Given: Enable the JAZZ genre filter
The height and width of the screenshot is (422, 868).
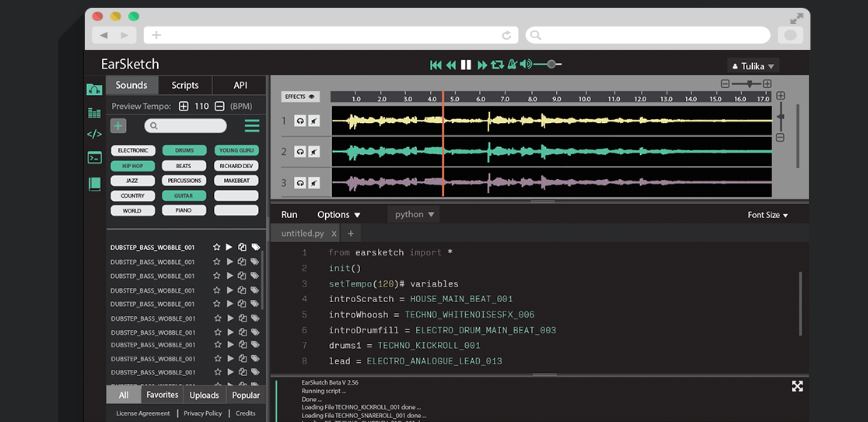Looking at the screenshot, I should tap(133, 181).
